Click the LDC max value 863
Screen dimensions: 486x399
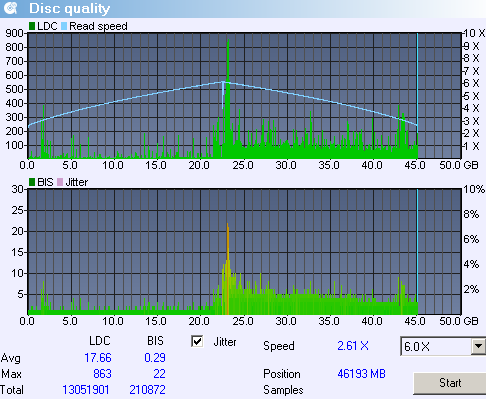pos(102,374)
